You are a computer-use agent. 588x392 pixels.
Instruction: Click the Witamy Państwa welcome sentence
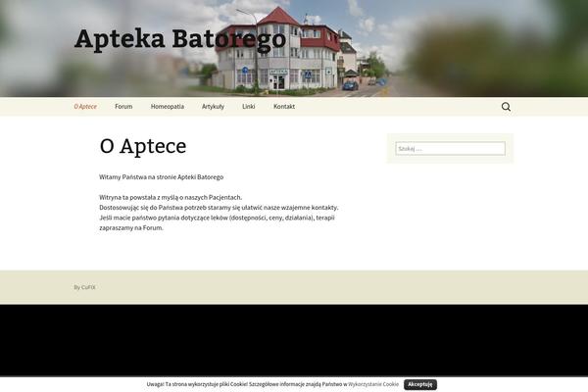(x=161, y=176)
